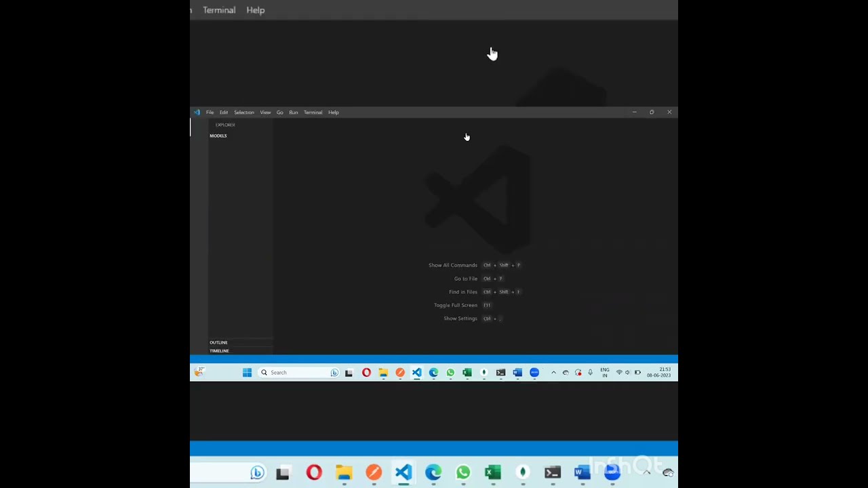Image resolution: width=868 pixels, height=488 pixels.
Task: Open the Go menu
Action: 279,113
